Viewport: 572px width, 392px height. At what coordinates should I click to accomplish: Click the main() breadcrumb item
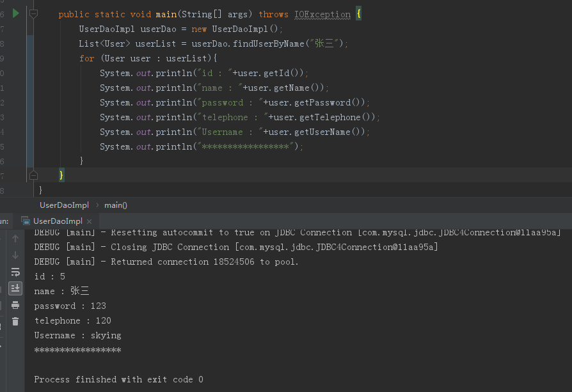coord(116,205)
